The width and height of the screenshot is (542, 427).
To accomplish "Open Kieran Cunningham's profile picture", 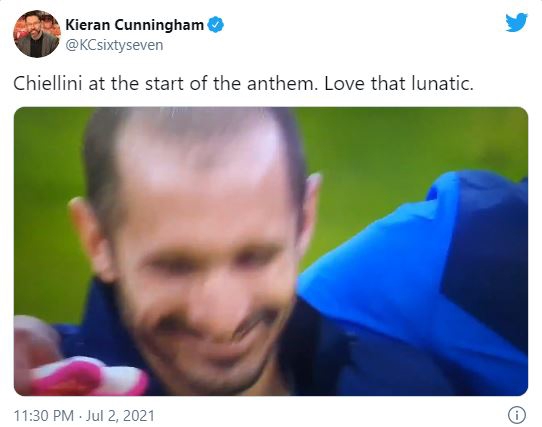I will (37, 34).
